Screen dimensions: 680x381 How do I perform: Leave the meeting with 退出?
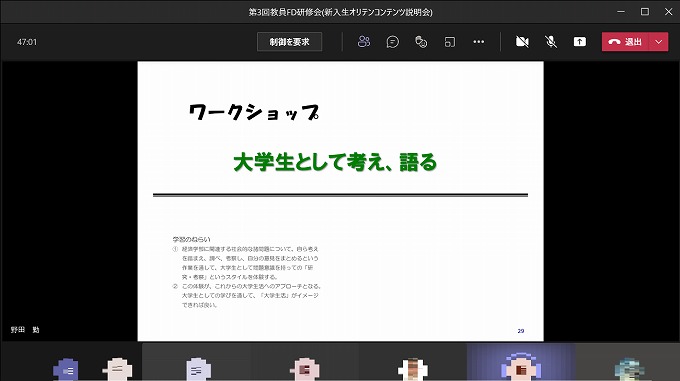coord(625,42)
